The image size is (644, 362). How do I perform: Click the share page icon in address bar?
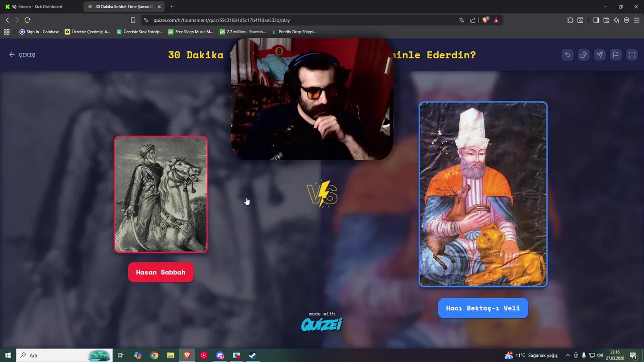click(x=473, y=20)
